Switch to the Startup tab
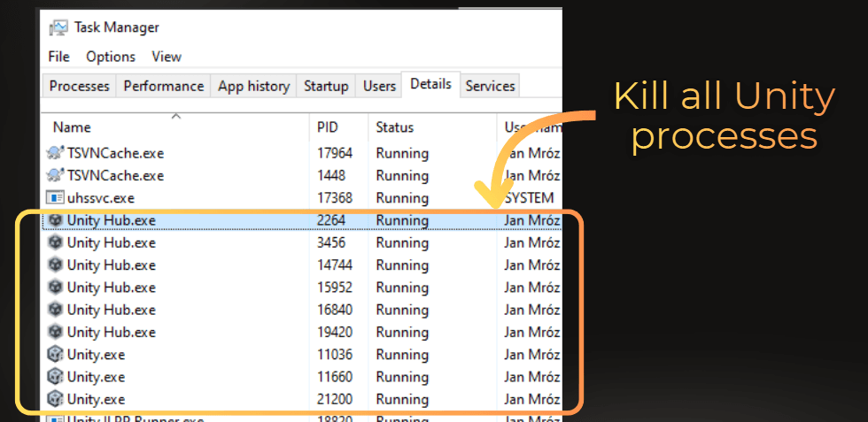Screen dimensions: 868x422 tap(326, 87)
